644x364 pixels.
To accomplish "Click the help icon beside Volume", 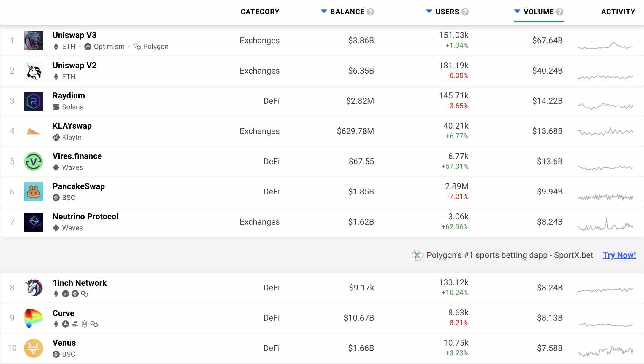I will click(560, 12).
